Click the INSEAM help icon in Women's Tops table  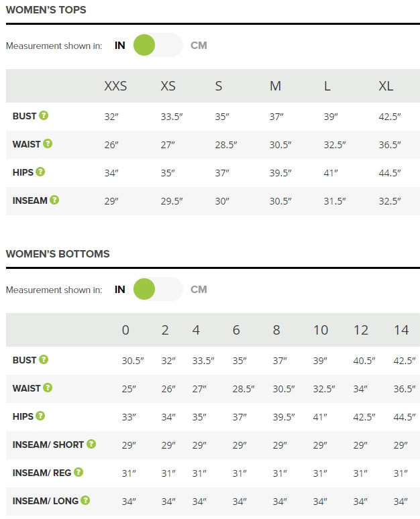(54, 200)
